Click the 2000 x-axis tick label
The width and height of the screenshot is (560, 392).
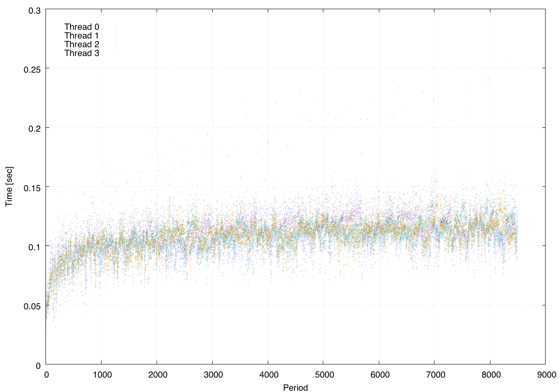(x=157, y=375)
